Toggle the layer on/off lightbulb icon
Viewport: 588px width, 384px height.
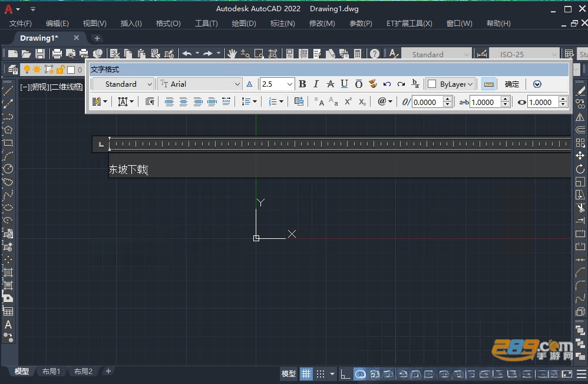[27, 70]
